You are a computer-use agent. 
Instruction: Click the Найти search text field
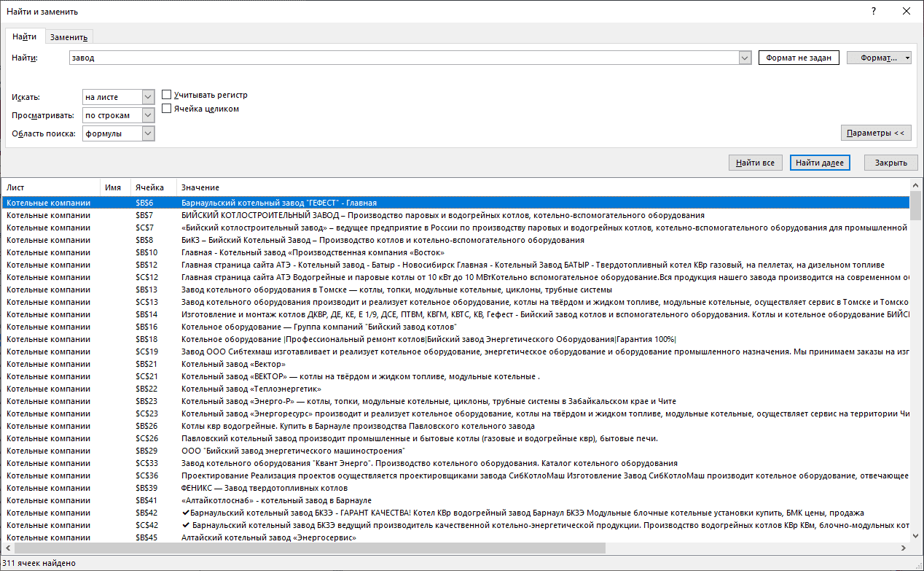(x=404, y=58)
